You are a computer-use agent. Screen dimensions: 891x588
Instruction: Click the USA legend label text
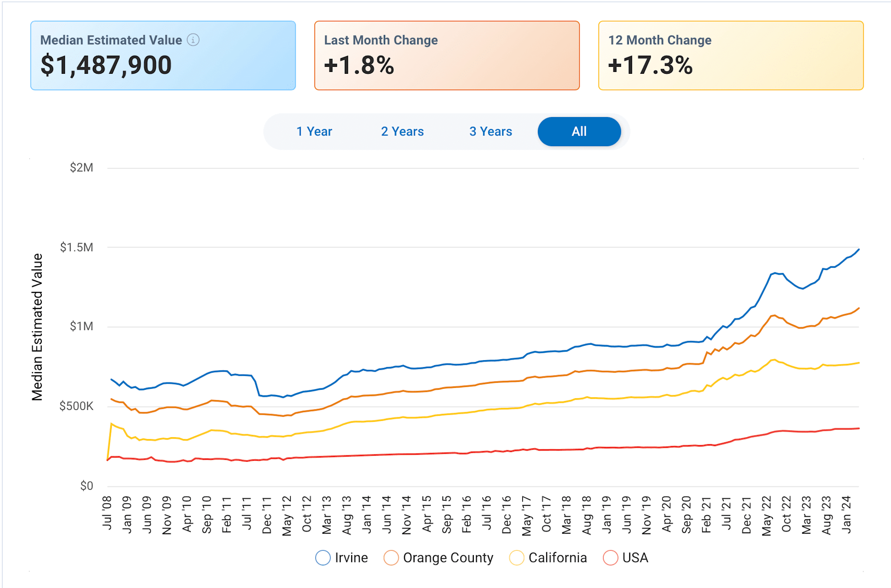click(635, 558)
